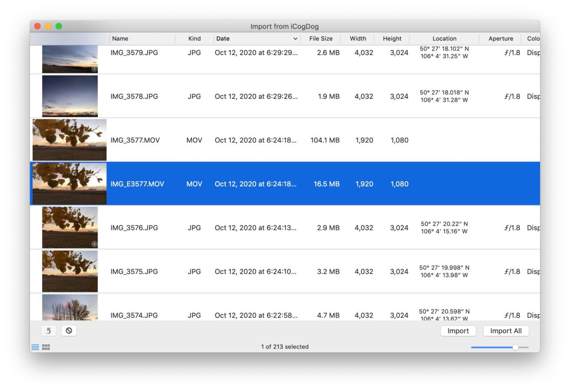
Task: Click location 50° 27′ 19.998″ N cell
Action: click(444, 271)
